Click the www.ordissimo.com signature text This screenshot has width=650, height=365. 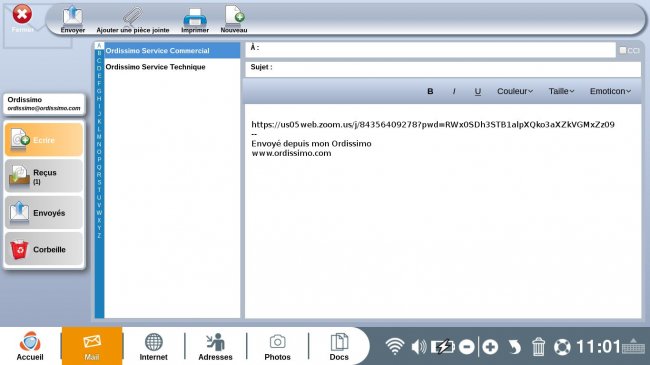(291, 153)
